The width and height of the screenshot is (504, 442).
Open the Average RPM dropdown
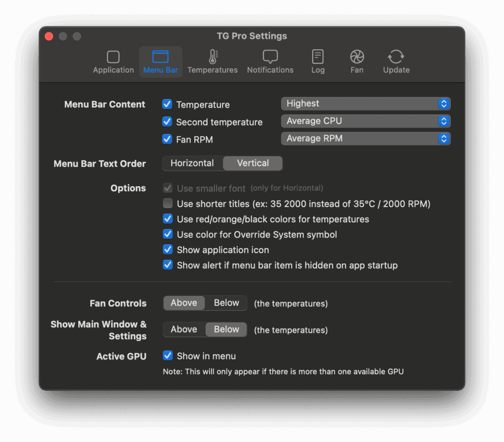tap(366, 138)
